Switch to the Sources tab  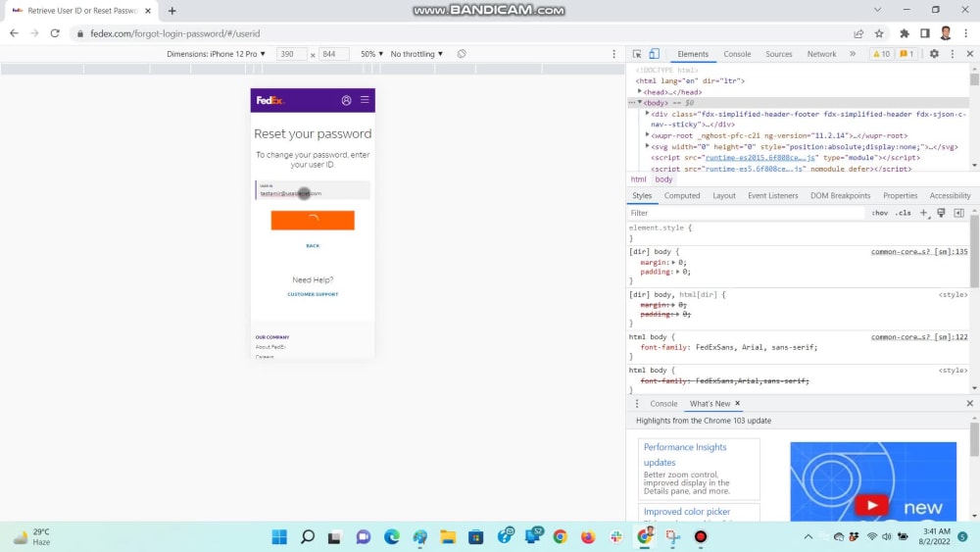pyautogui.click(x=779, y=54)
